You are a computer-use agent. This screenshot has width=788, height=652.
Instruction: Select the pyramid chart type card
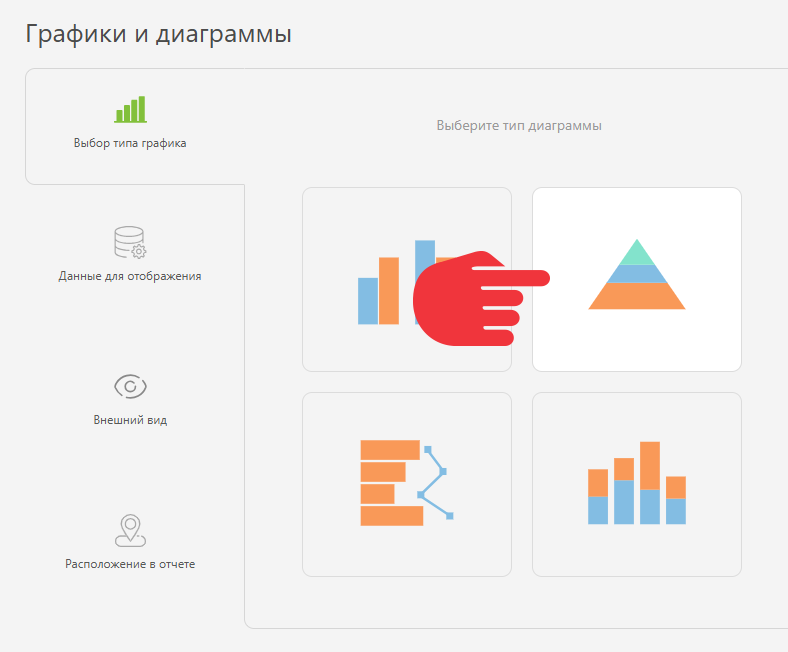[x=637, y=280]
